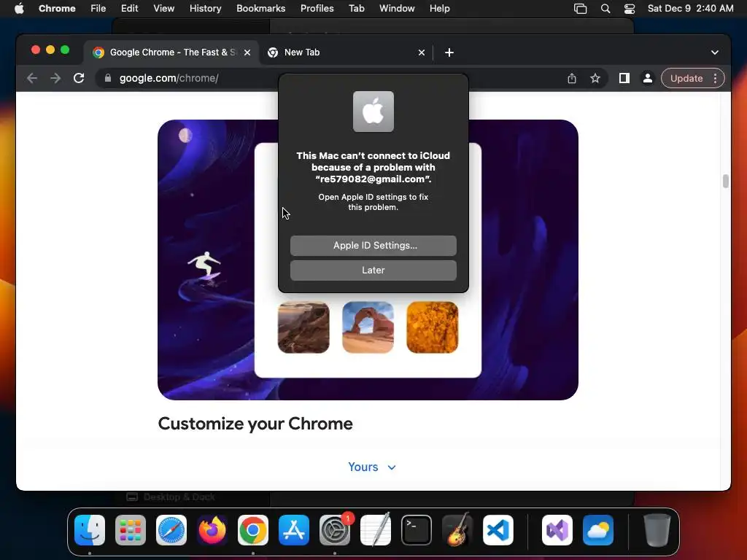Click Stage Manager icon in menu bar
Screen dimensions: 747x560
[x=580, y=9]
